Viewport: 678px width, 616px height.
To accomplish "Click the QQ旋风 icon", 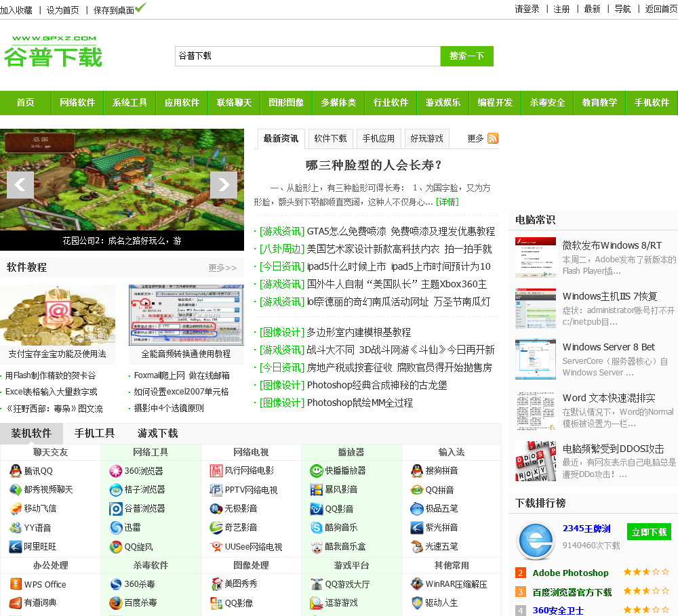I will click(116, 547).
